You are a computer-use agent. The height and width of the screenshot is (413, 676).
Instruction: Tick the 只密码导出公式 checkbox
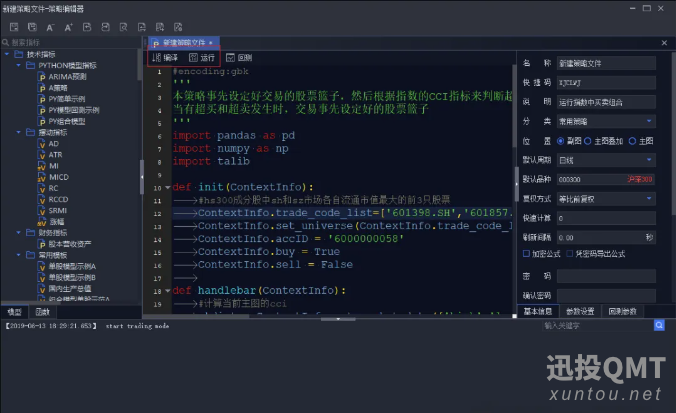tap(570, 254)
